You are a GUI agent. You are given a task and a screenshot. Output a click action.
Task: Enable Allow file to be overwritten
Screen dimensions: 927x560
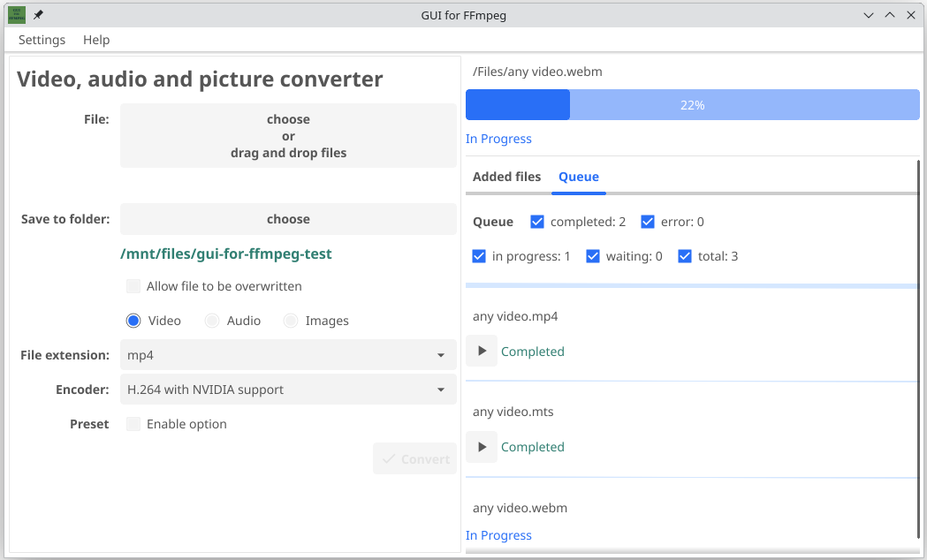point(133,286)
